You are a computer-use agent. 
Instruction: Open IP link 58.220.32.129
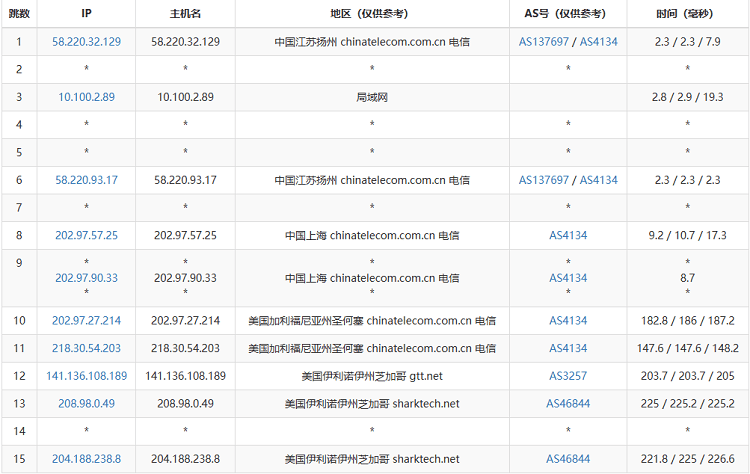86,42
